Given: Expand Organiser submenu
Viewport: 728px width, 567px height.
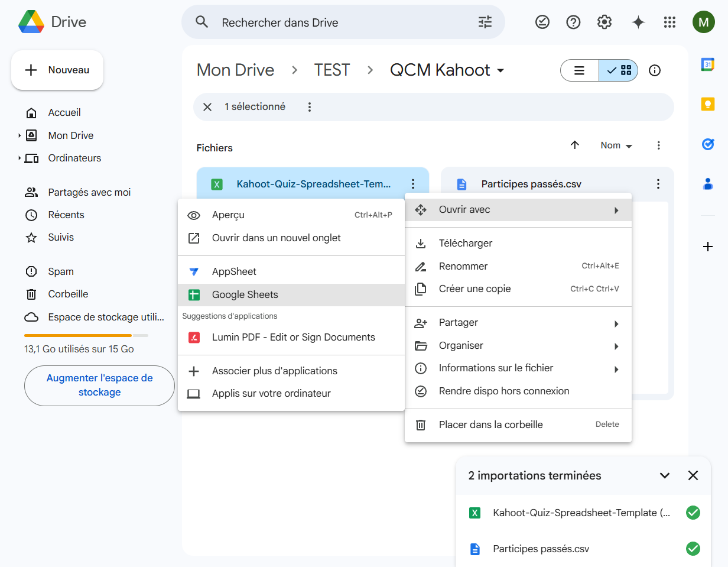Looking at the screenshot, I should (x=518, y=345).
